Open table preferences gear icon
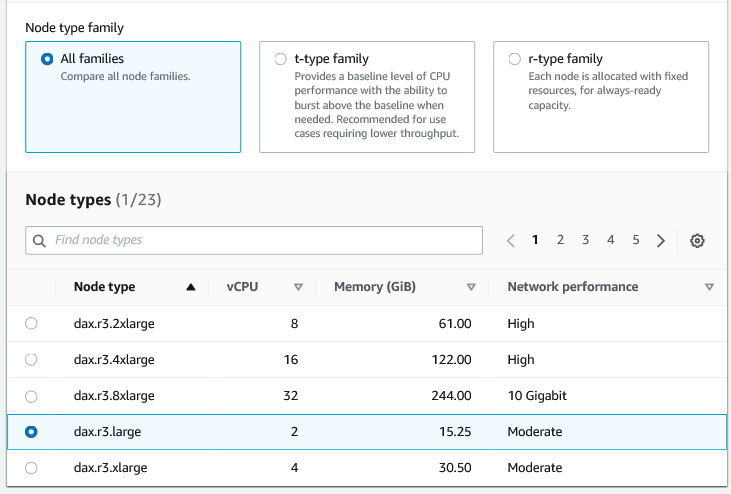The height and width of the screenshot is (494, 731). pyautogui.click(x=698, y=240)
